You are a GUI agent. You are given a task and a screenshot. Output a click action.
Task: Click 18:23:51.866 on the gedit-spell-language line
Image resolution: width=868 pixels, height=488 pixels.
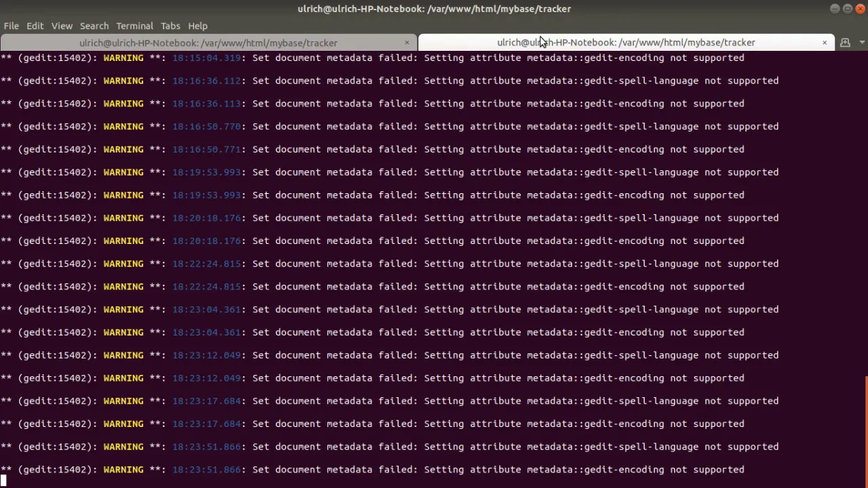click(207, 447)
